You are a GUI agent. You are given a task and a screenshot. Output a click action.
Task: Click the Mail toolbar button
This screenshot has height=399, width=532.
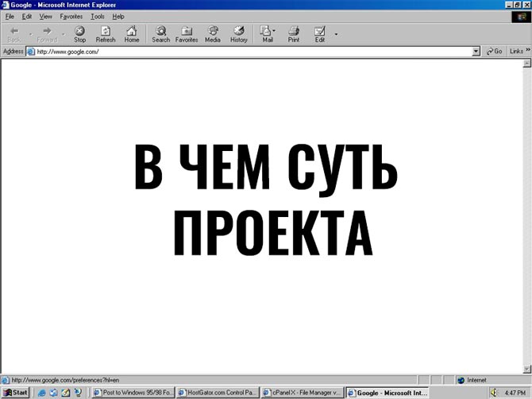click(267, 33)
